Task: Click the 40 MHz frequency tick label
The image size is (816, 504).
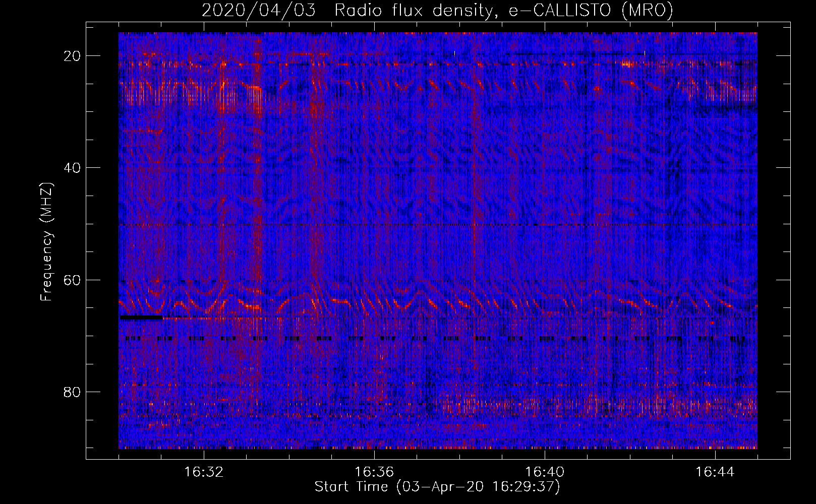Action: [x=73, y=168]
